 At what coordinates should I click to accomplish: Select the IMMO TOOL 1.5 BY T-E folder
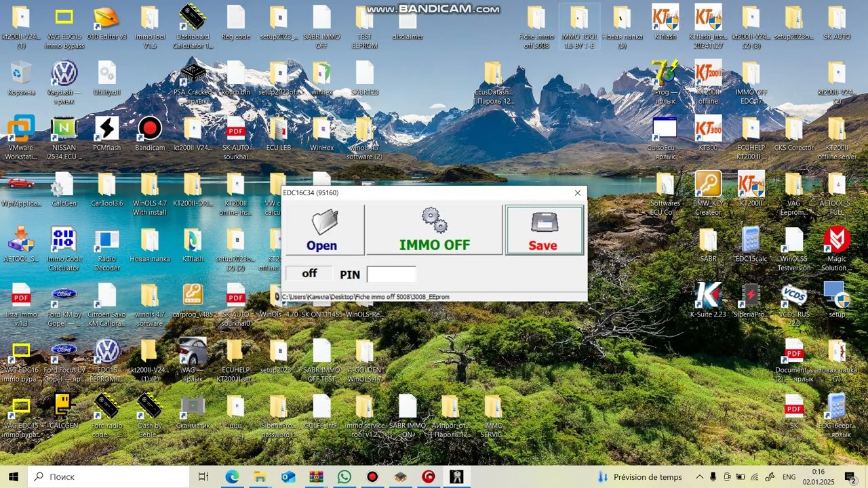579,28
